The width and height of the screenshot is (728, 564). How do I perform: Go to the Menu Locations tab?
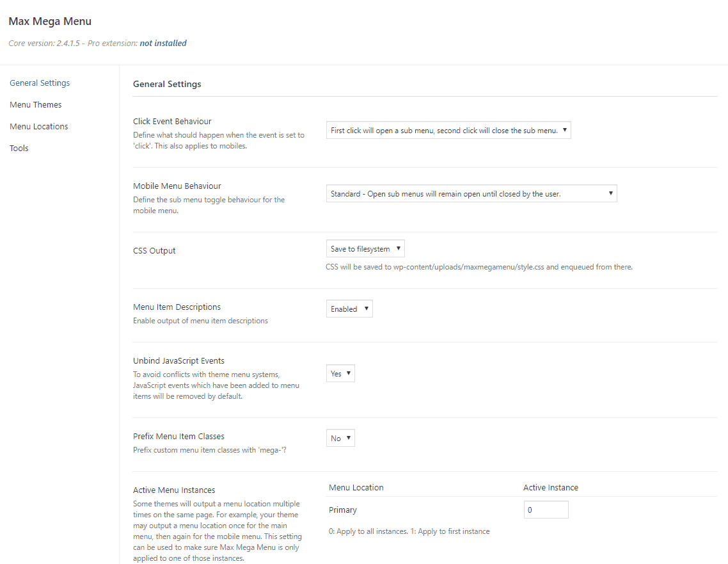39,127
